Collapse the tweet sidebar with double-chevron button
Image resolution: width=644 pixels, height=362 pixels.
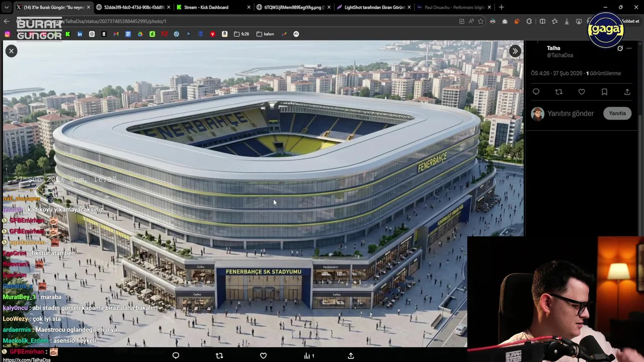click(515, 51)
